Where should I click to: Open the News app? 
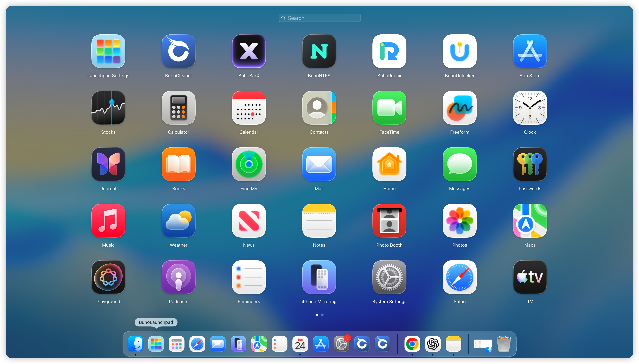249,221
